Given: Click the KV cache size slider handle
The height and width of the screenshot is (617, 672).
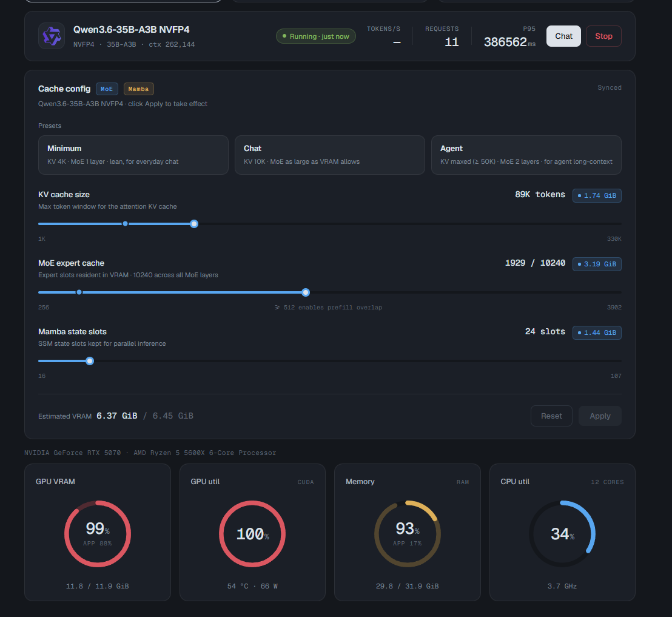Looking at the screenshot, I should (x=194, y=224).
